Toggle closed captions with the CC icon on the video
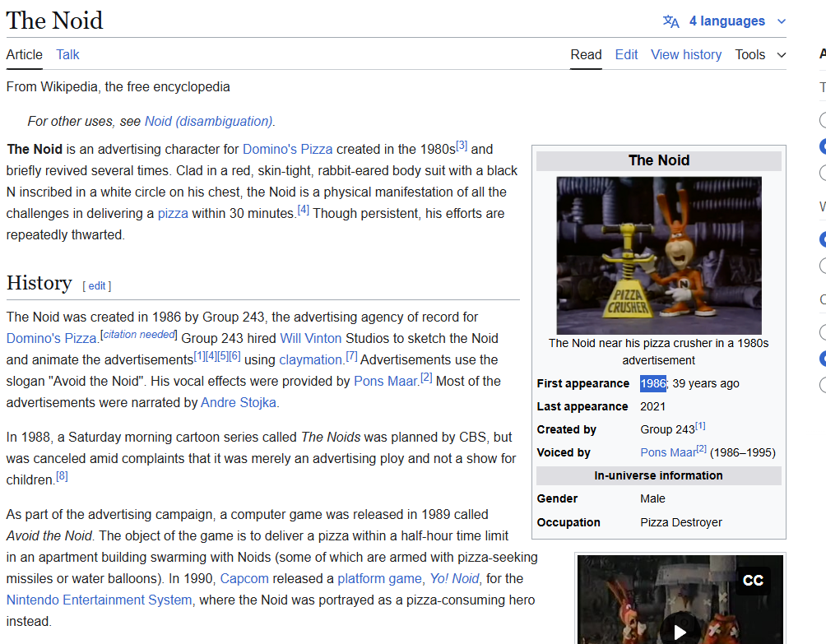The image size is (826, 644). 753,581
